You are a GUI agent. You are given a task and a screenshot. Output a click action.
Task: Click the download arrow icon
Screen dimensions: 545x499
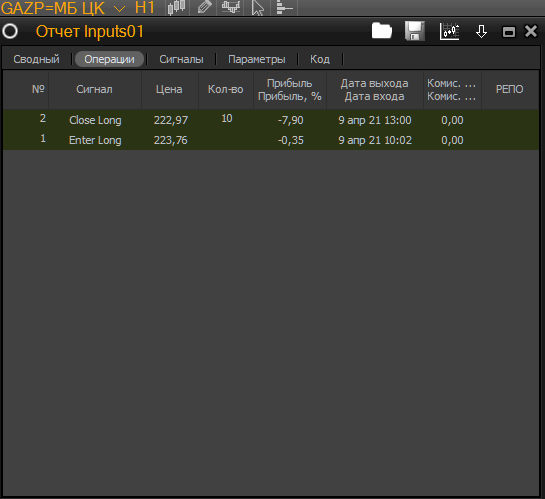(x=481, y=32)
